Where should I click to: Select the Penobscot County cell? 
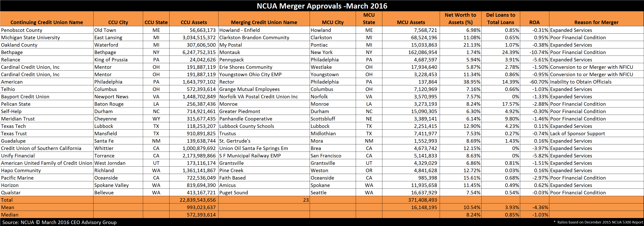[x=47, y=30]
